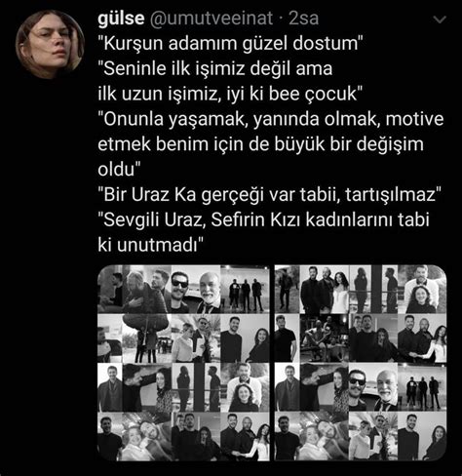Click three silhouettes photo in left collage top row
Viewport: 462px width, 476px height.
[246, 290]
